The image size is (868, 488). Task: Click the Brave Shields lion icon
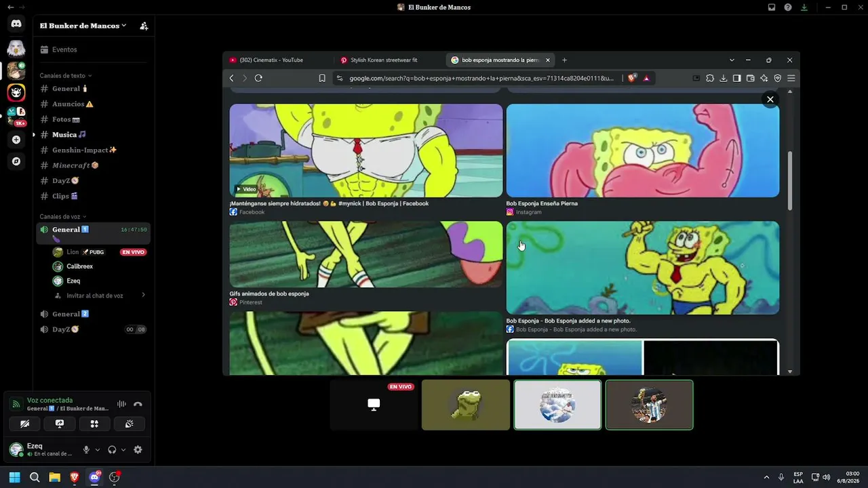point(631,78)
